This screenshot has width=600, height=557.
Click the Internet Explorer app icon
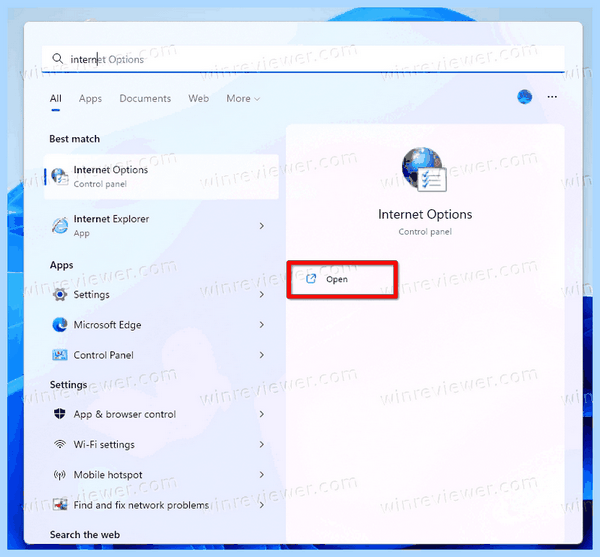coord(60,226)
